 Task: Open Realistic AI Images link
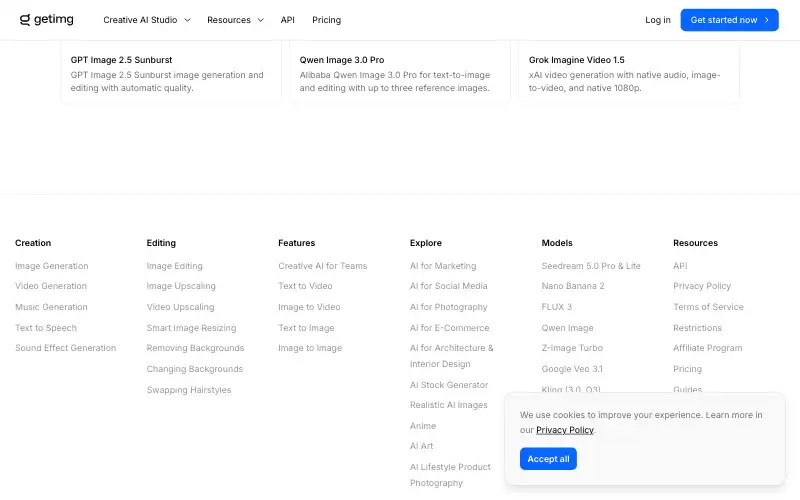(x=448, y=405)
